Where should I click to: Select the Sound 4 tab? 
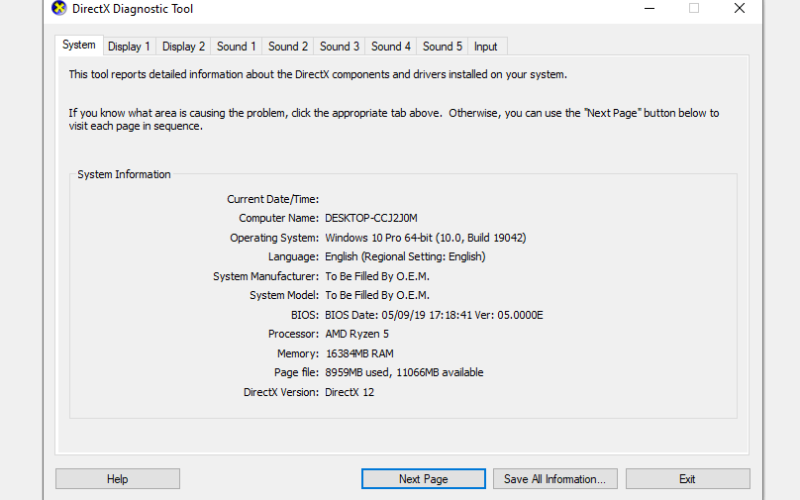391,46
